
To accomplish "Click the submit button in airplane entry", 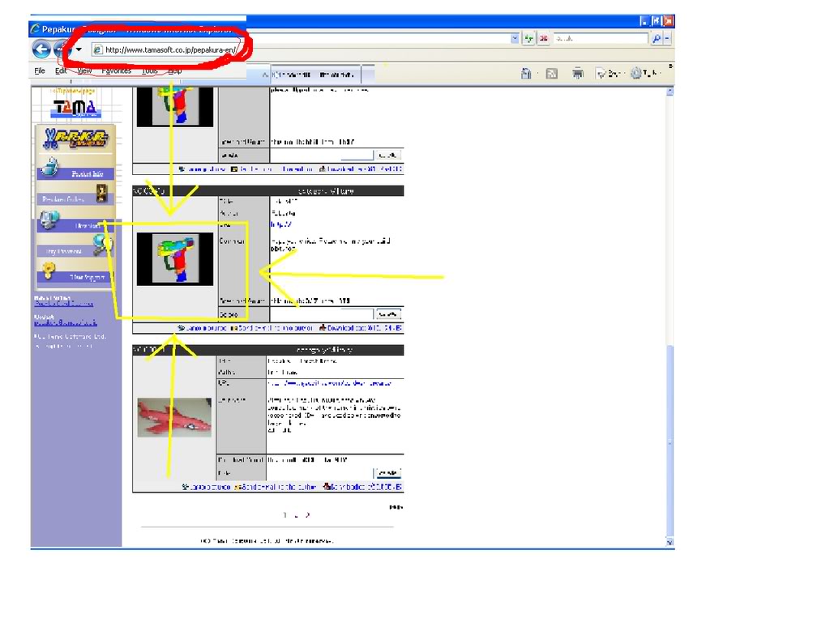I will coord(387,473).
